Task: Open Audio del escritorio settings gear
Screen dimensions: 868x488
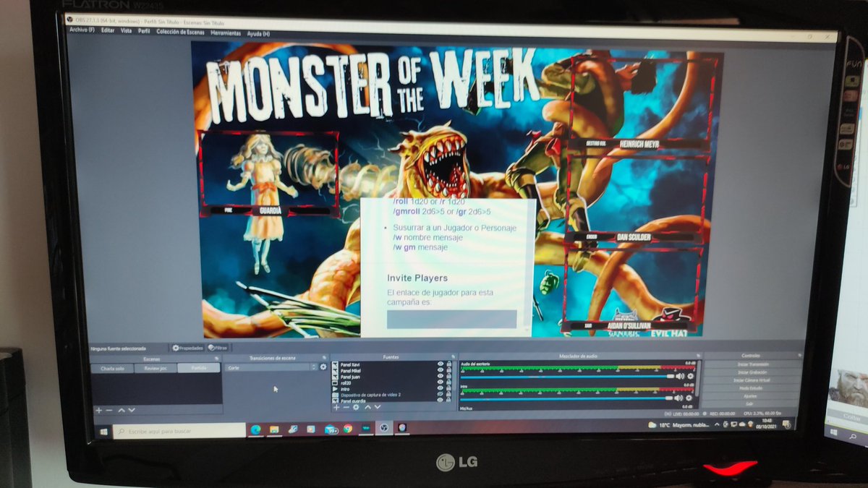Action: click(690, 376)
